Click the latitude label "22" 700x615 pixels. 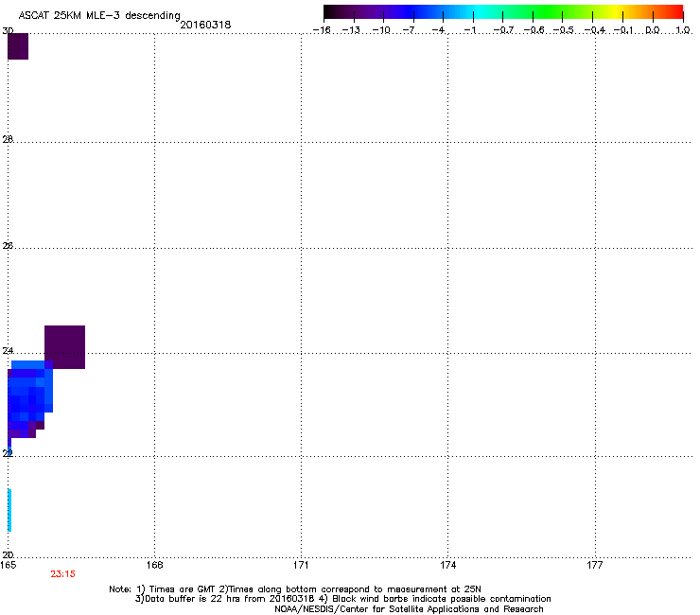click(x=8, y=453)
